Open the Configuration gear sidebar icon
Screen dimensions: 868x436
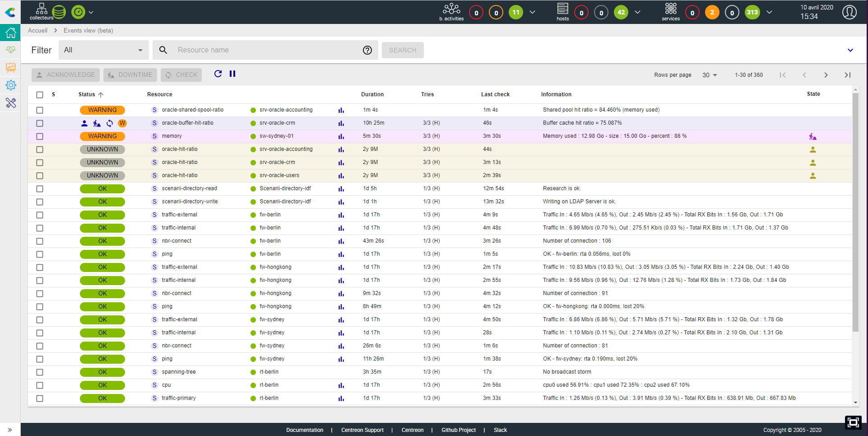(x=10, y=85)
